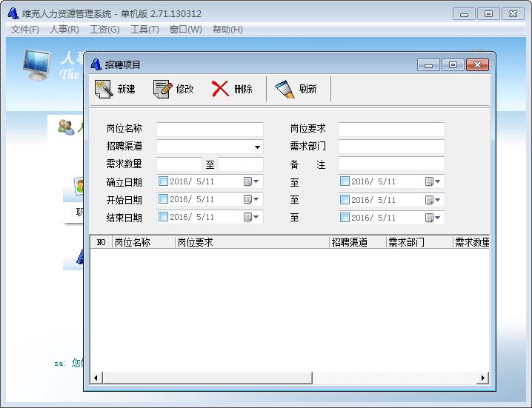Click the 岗位要求 input field
Screen dimensions: 532x408
click(x=391, y=130)
